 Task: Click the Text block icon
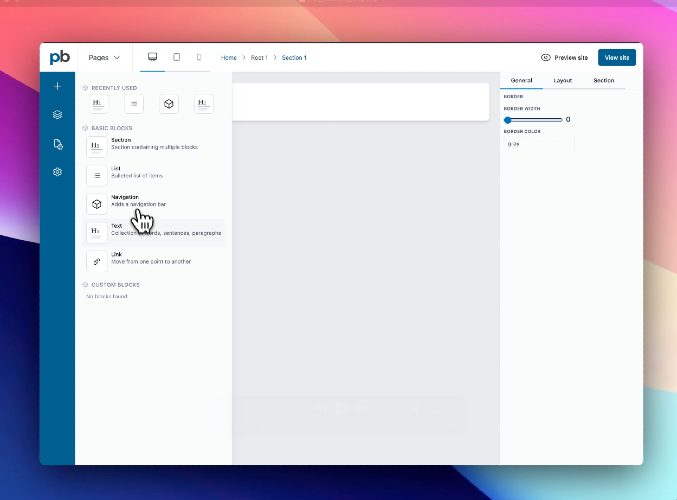pyautogui.click(x=97, y=232)
